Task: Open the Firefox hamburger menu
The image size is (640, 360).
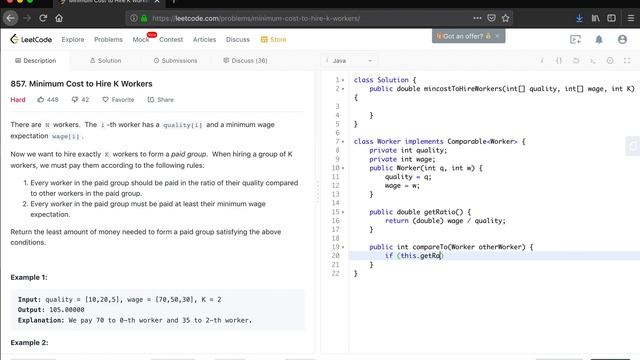Action: click(631, 18)
